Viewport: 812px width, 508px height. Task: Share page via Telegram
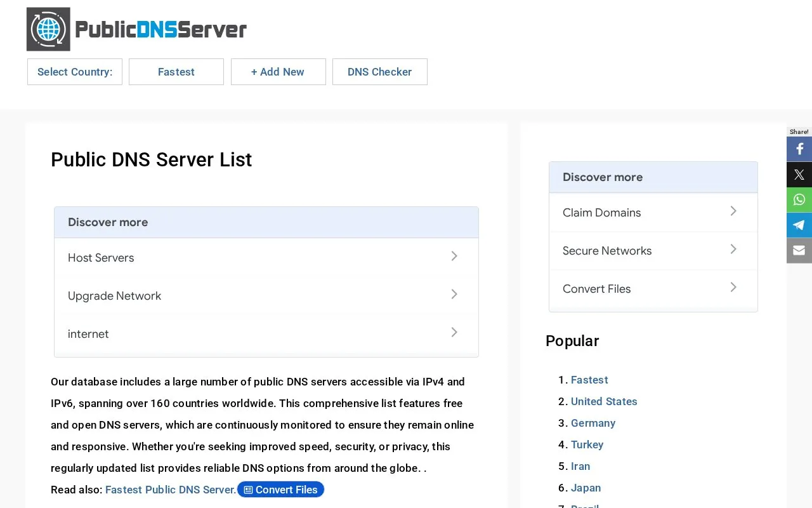(x=799, y=225)
